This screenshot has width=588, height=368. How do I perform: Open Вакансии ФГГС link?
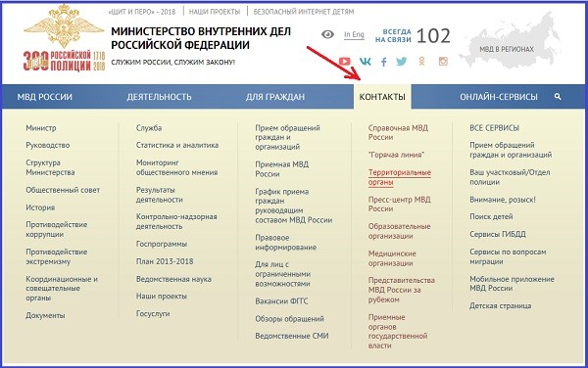(281, 301)
